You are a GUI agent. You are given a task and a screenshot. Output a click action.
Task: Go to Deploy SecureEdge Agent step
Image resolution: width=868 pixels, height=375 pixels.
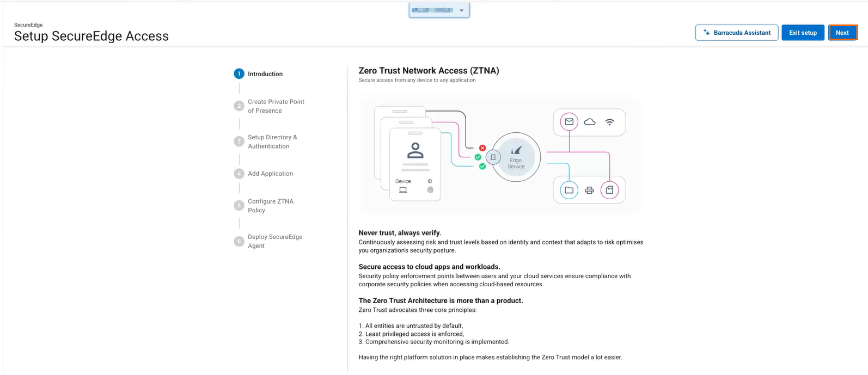tap(274, 241)
